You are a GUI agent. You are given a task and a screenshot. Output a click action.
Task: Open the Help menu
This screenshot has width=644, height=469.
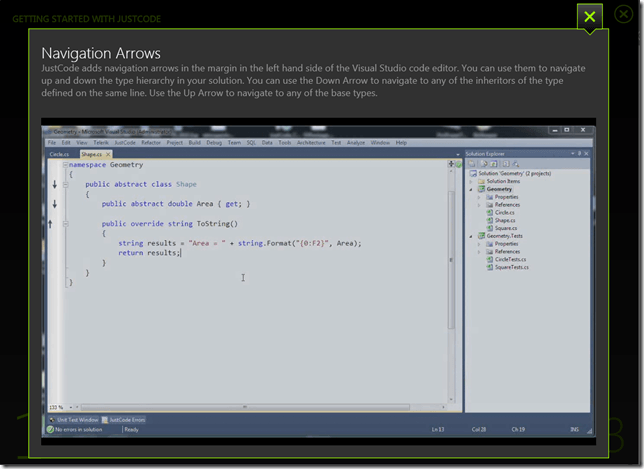tap(401, 143)
